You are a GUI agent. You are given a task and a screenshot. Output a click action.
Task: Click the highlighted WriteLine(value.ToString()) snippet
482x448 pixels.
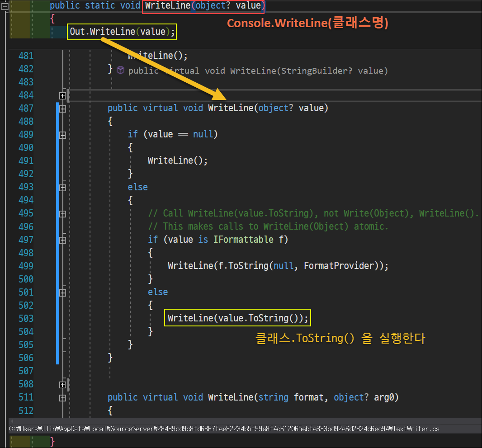click(237, 318)
